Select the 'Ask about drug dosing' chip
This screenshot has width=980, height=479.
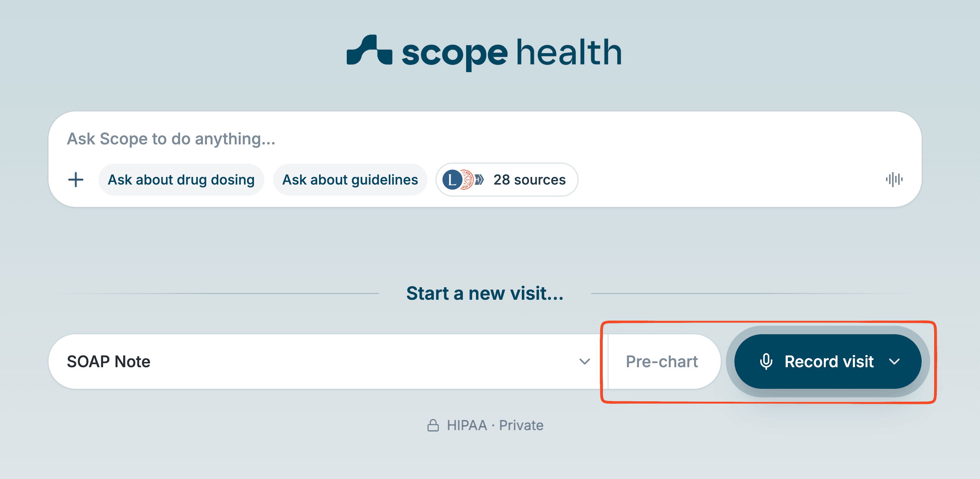(x=181, y=180)
